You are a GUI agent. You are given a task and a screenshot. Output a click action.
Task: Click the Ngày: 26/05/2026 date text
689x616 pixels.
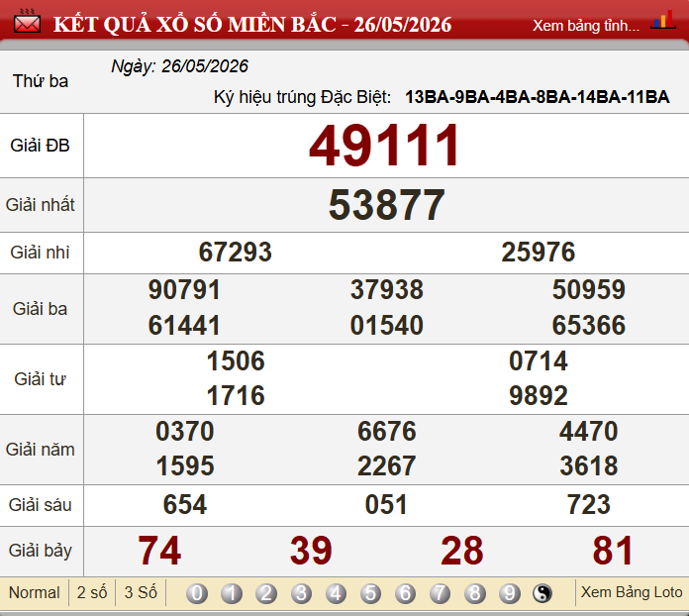tap(180, 66)
